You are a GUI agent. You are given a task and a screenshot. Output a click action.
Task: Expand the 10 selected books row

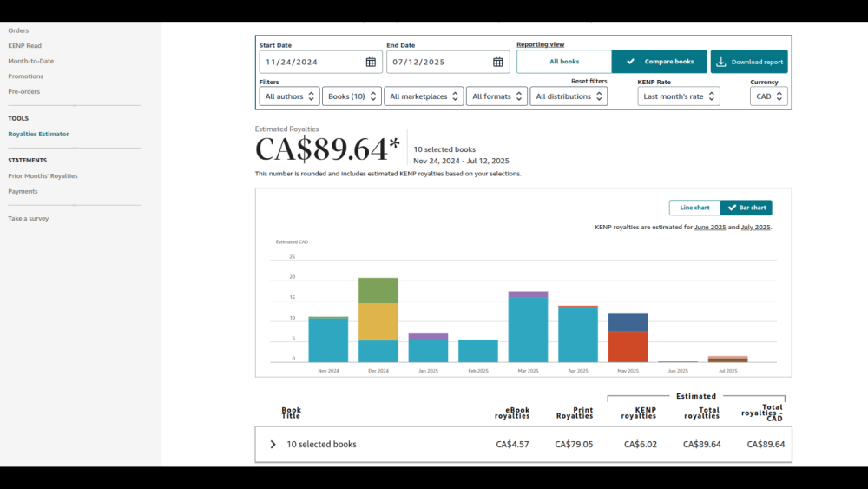click(x=273, y=445)
